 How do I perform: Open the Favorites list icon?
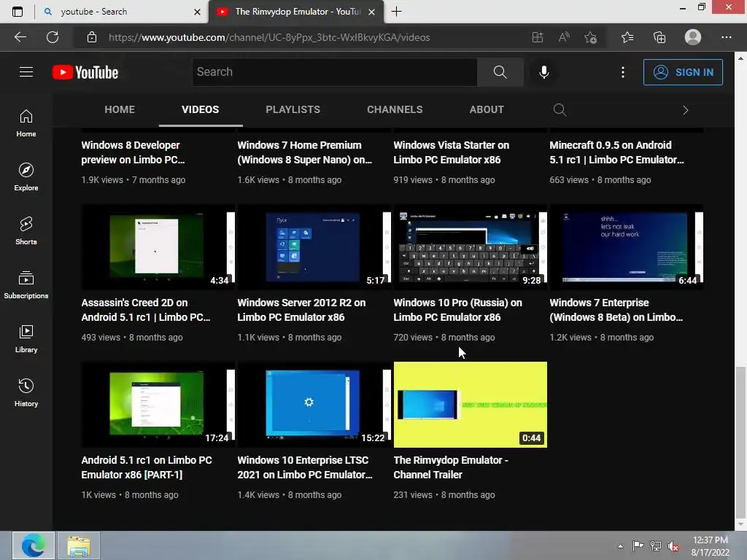[627, 37]
